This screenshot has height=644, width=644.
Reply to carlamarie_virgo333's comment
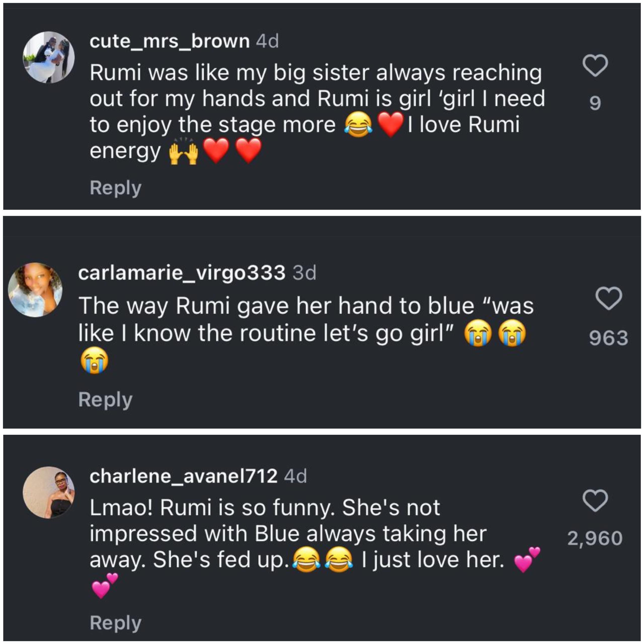click(105, 400)
